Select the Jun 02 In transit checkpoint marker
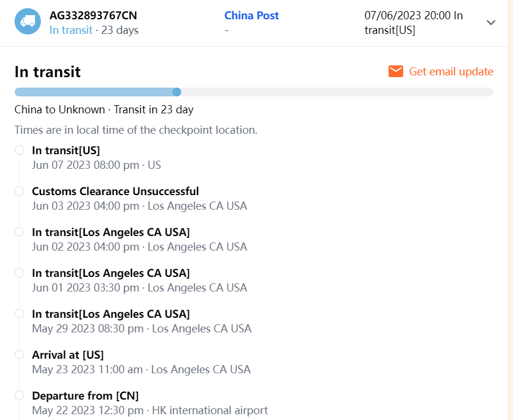Viewport: 513px width, 420px height. click(x=19, y=232)
